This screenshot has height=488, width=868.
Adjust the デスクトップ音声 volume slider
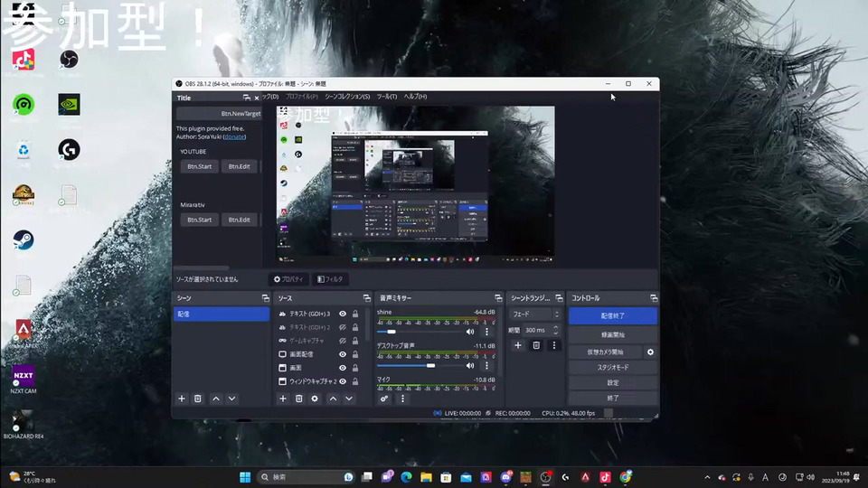(430, 365)
